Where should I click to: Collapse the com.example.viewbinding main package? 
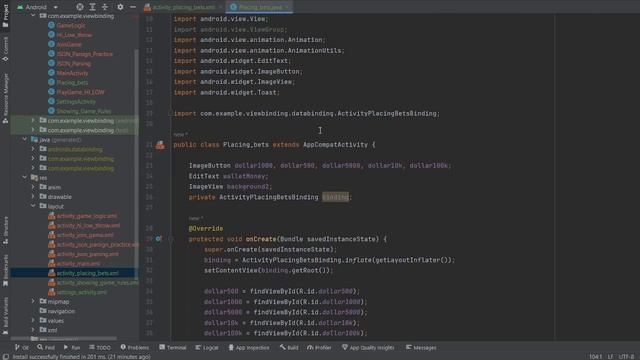click(33, 16)
